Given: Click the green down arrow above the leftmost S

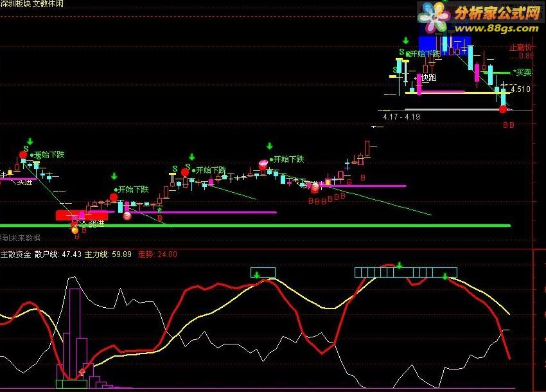Looking at the screenshot, I should [x=30, y=141].
